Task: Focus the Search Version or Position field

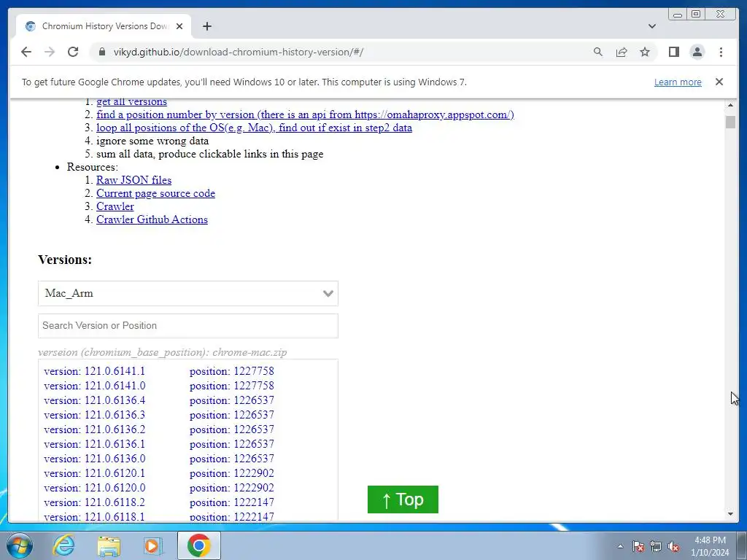Action: 188,326
